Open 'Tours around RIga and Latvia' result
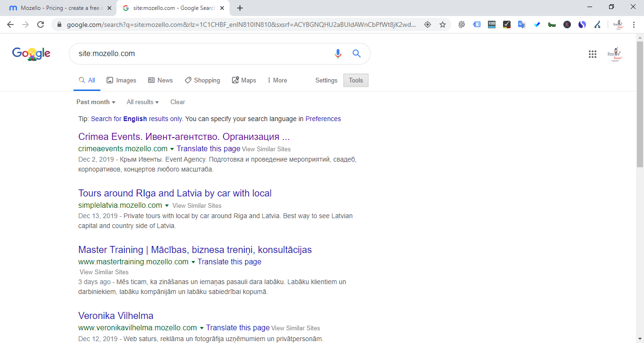The width and height of the screenshot is (644, 343). coord(175,194)
